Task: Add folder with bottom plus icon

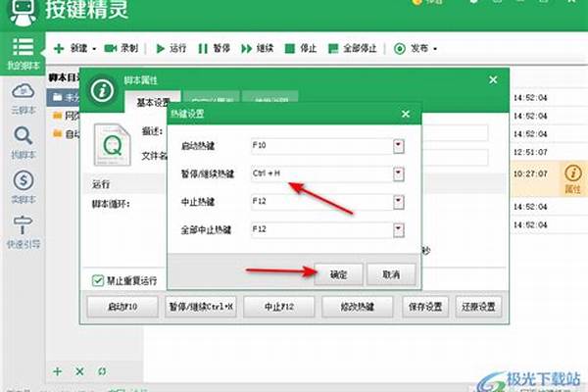Action: [x=58, y=371]
